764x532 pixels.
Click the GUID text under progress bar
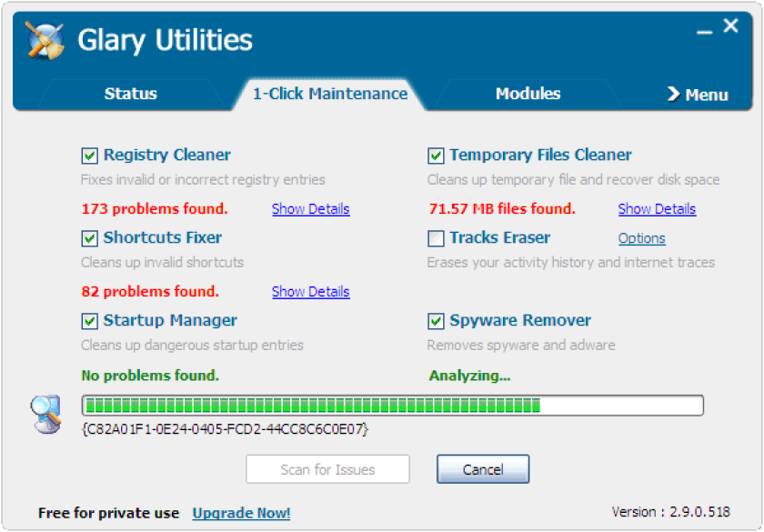tap(226, 429)
